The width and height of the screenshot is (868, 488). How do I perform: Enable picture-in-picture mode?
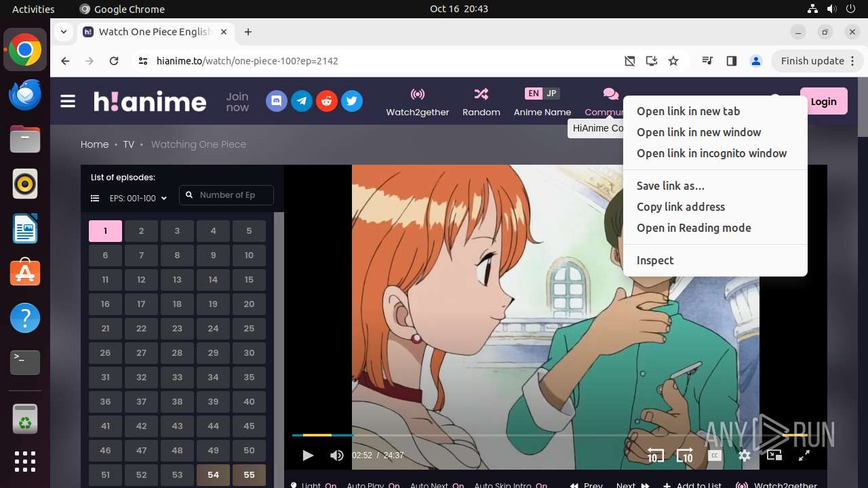[x=774, y=455]
